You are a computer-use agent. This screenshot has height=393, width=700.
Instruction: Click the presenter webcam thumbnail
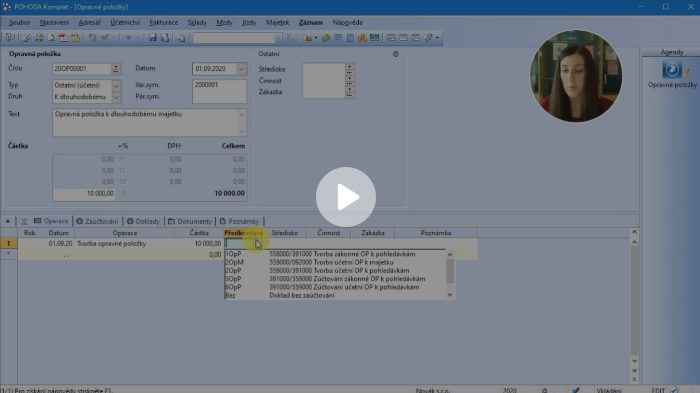(x=575, y=76)
